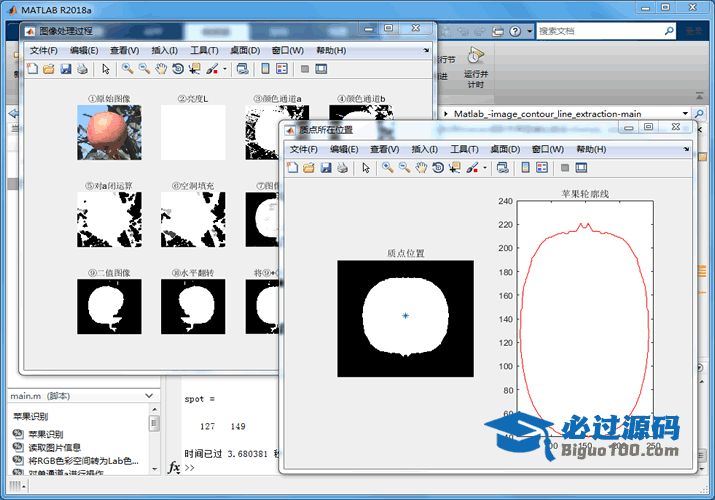
Task: Click Rotate 3D icon in the 质点所在位置 toolbar
Action: click(438, 167)
